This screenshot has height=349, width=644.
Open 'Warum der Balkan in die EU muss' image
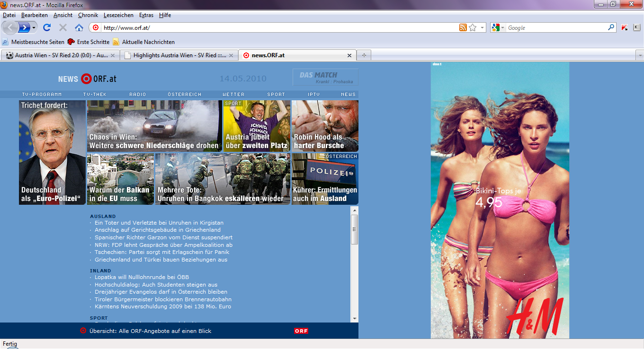pos(120,179)
